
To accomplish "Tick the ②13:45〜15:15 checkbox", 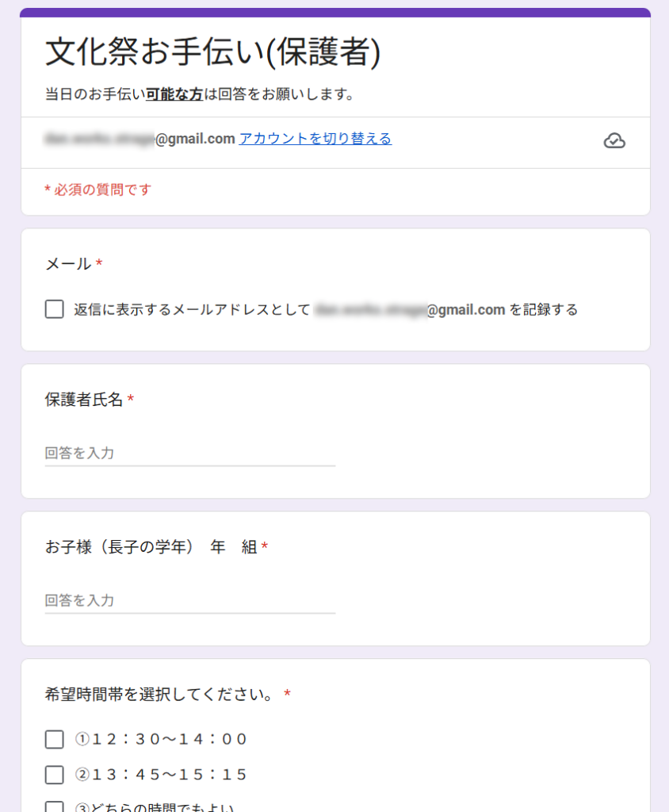I will tap(55, 775).
